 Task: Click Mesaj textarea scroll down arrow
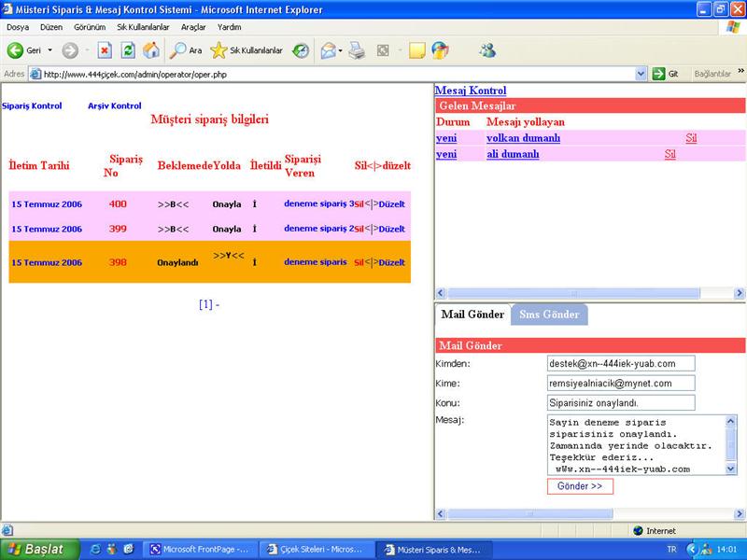[x=731, y=469]
